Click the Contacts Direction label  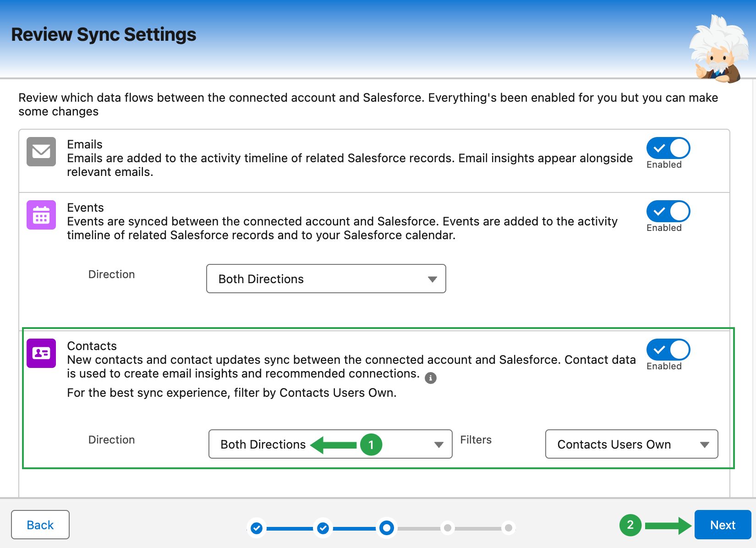111,440
